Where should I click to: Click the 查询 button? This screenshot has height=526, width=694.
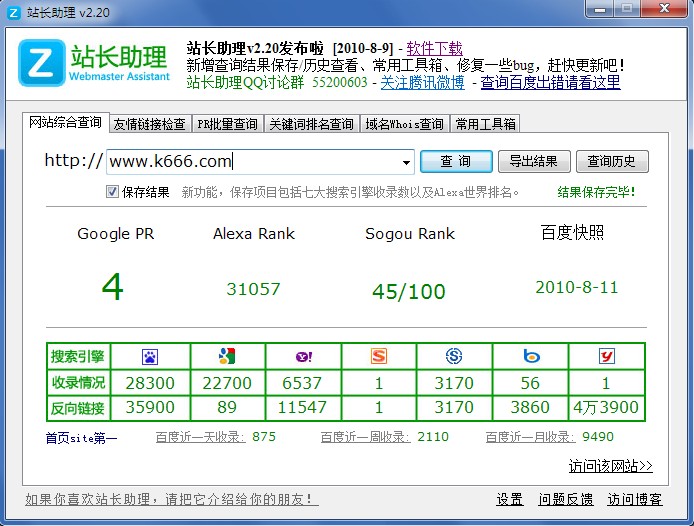point(456,161)
